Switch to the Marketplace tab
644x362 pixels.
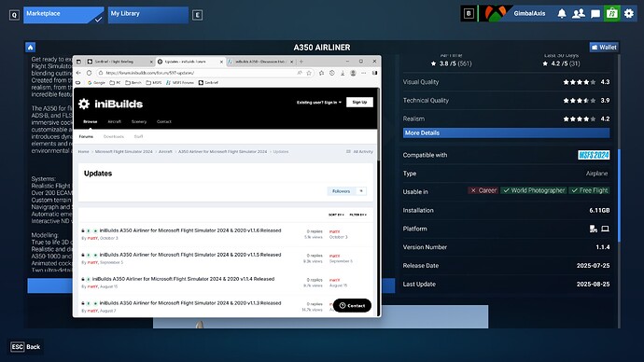(63, 15)
